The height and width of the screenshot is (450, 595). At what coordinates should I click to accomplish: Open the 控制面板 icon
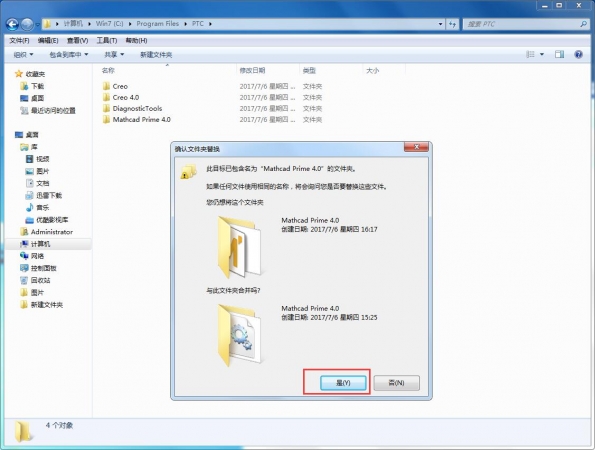point(24,268)
